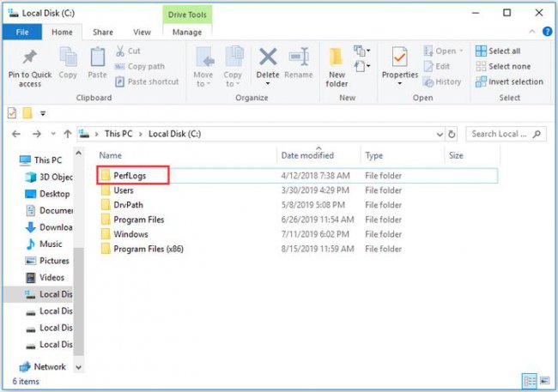Open Pictures in navigation pane

click(47, 261)
